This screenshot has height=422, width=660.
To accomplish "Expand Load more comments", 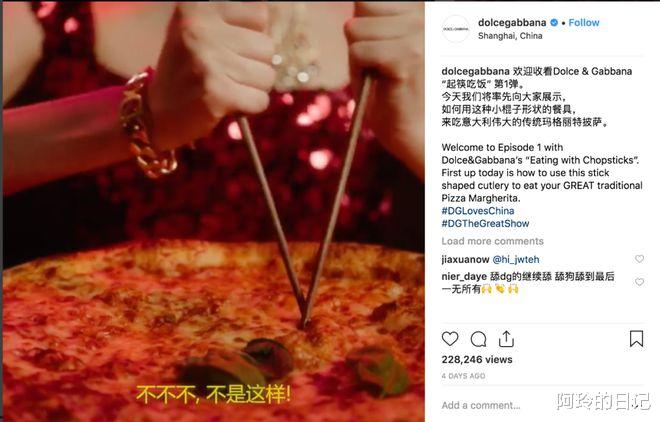I will click(x=492, y=241).
